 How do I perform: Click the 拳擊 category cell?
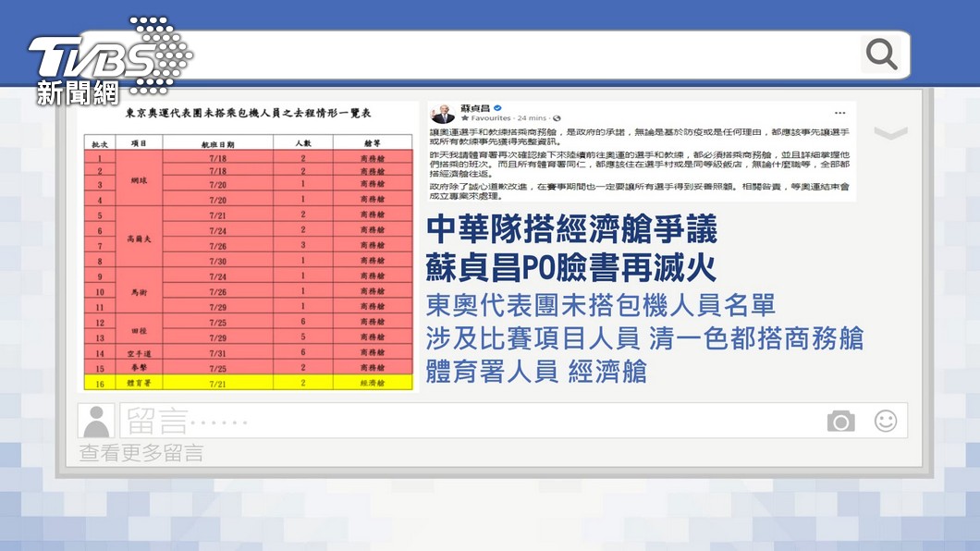coord(139,368)
